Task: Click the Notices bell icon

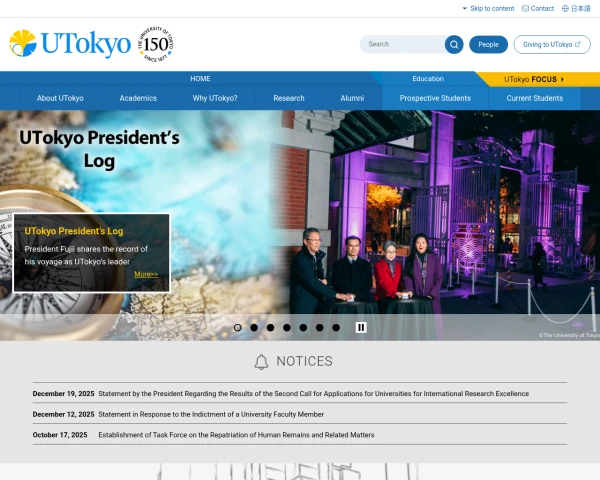Action: (x=261, y=362)
